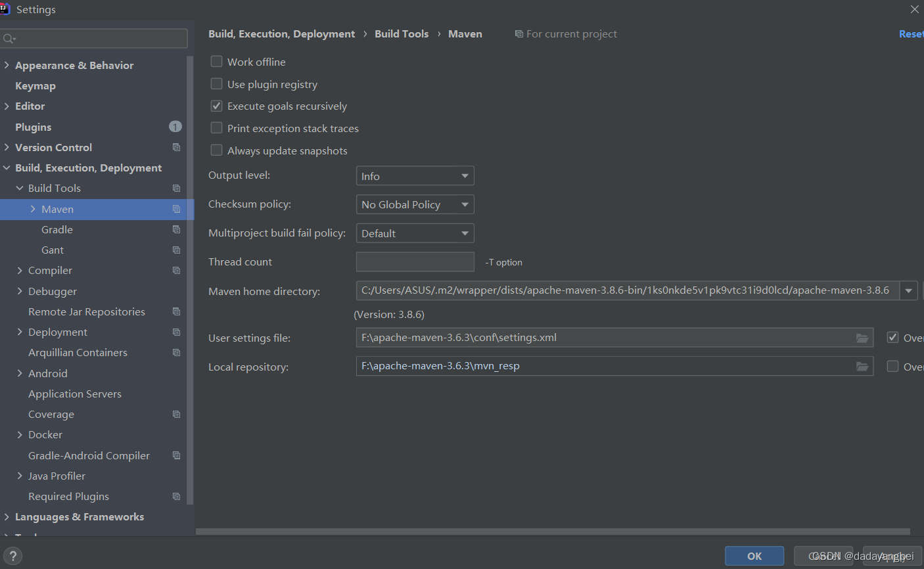Click Build, Execution, Deployment breadcrumb
The height and width of the screenshot is (569, 924).
tap(281, 34)
